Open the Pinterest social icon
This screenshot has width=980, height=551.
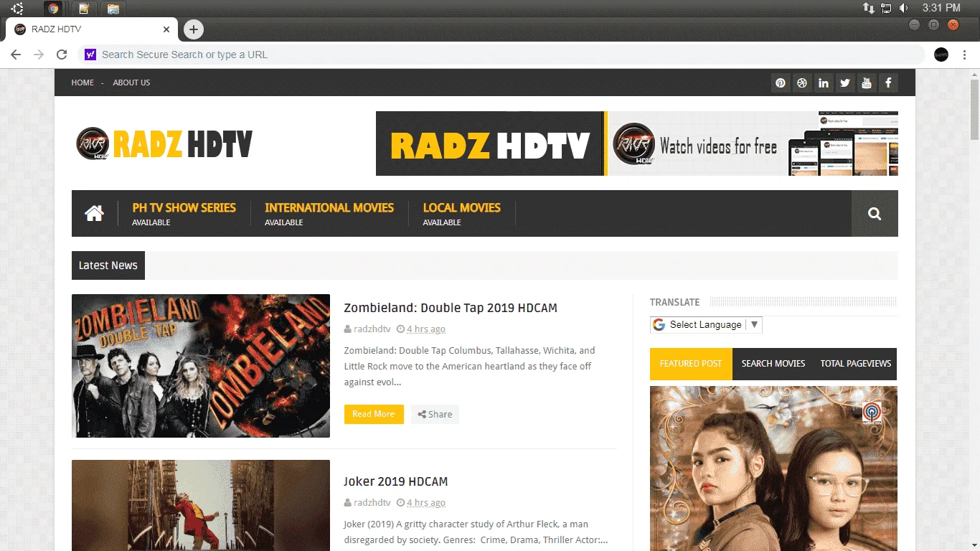click(x=781, y=83)
